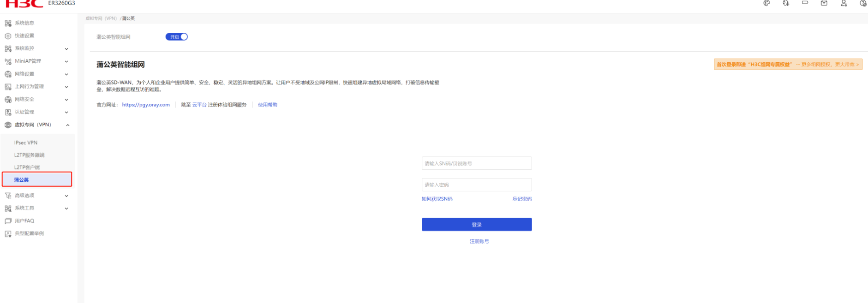Turn off the 蒲公英智能组网 switch

(177, 37)
